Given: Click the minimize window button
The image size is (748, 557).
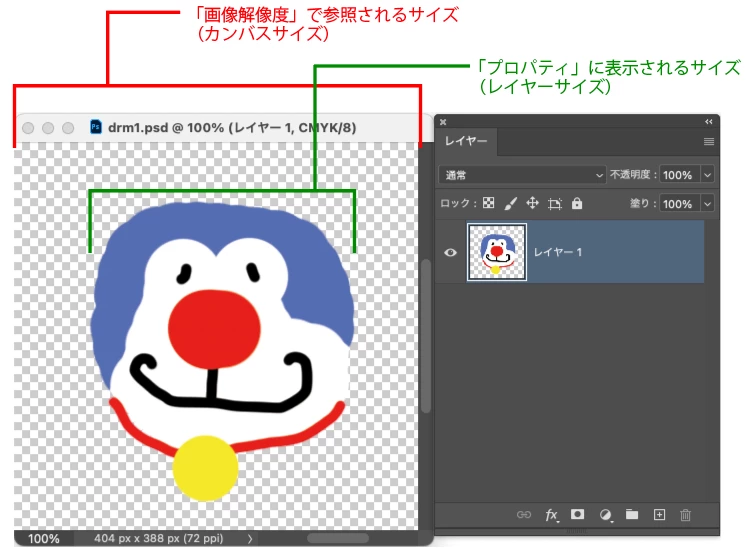Looking at the screenshot, I should coord(48,128).
